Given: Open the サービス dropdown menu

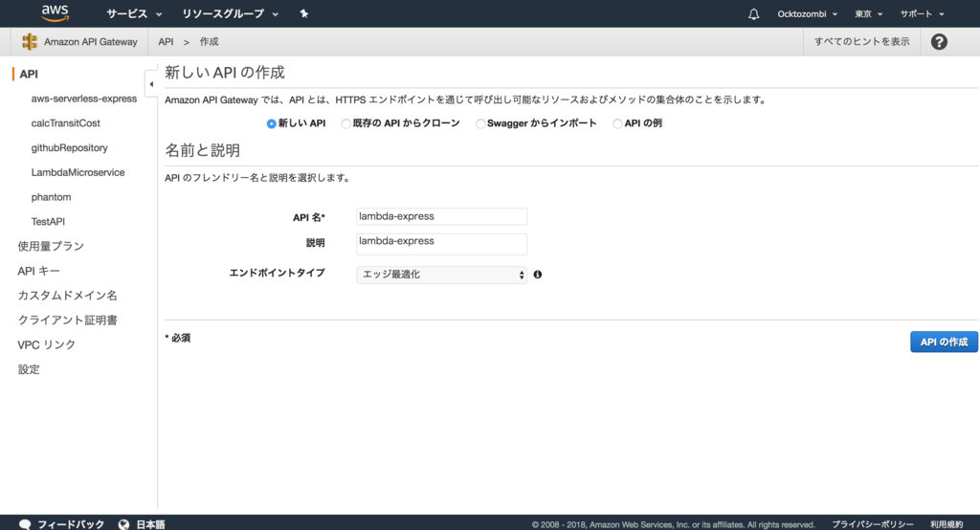Looking at the screenshot, I should click(x=134, y=13).
